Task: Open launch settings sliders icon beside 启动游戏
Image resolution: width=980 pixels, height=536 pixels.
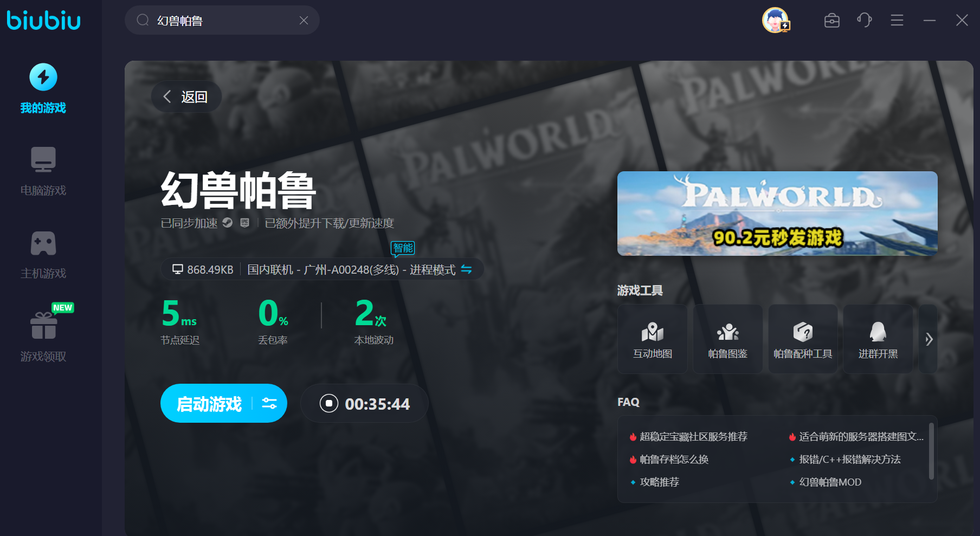Action: pos(269,404)
